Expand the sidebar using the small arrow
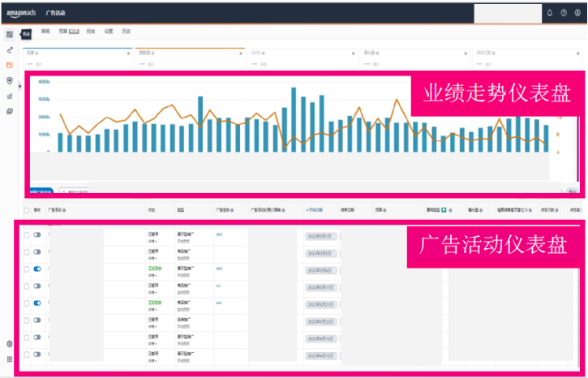The height and width of the screenshot is (378, 588). (19, 85)
